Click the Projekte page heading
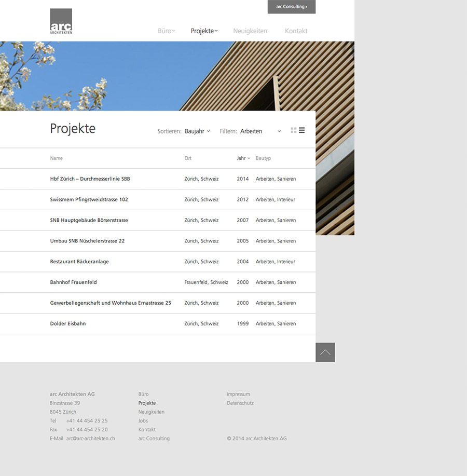Viewport: 467px width, 476px height. coord(73,129)
